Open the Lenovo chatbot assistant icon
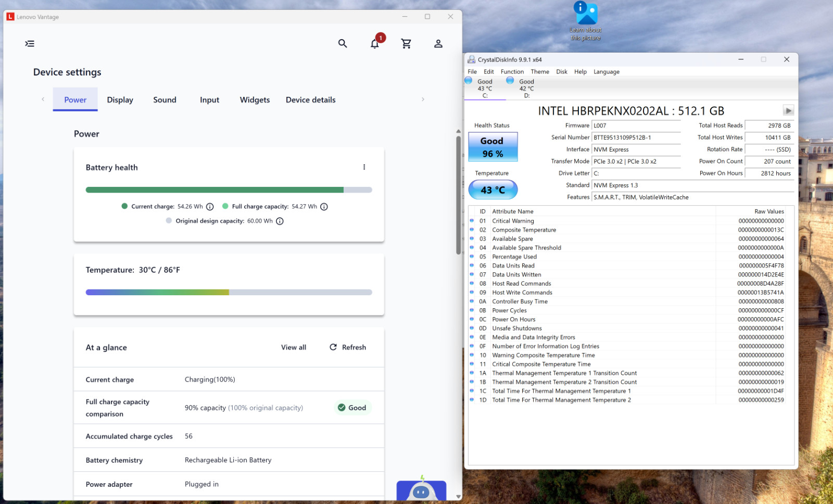 click(x=421, y=489)
